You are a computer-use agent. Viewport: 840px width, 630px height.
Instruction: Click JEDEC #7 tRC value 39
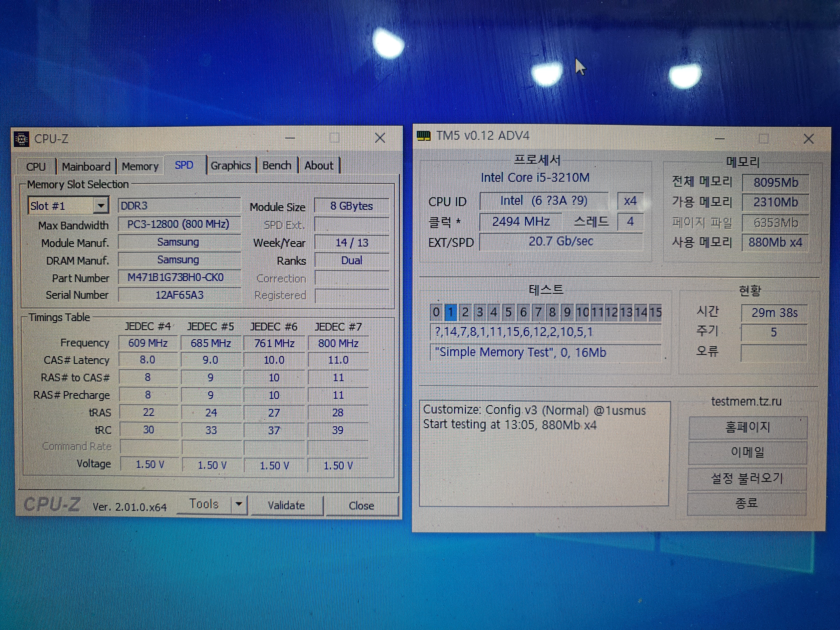coord(338,430)
